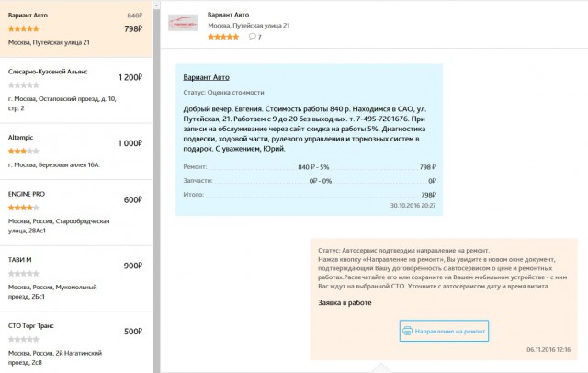
Task: Click the service list vertical scrollbar
Action: coord(157,186)
